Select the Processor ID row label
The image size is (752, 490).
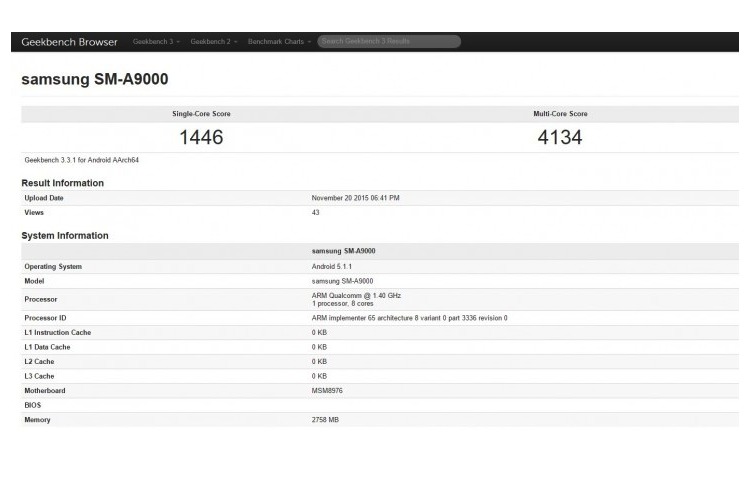pyautogui.click(x=45, y=318)
